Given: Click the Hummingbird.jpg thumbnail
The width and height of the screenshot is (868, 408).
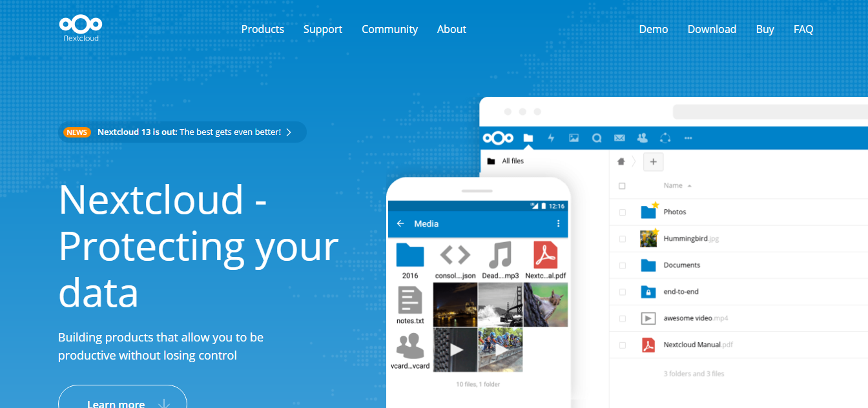Looking at the screenshot, I should pos(647,238).
